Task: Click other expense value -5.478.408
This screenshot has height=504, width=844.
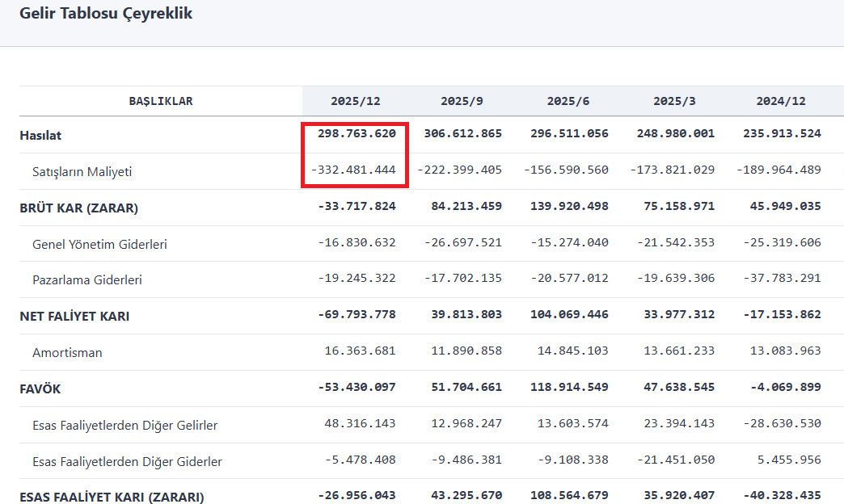Action: [x=360, y=460]
